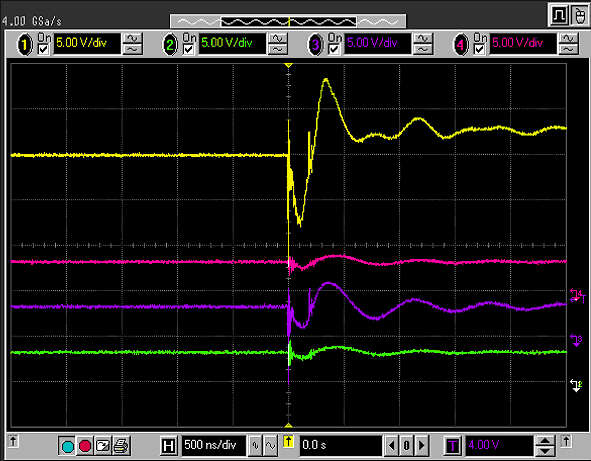Click the memory bar waveform overview
The width and height of the screenshot is (591, 461).
click(x=288, y=22)
